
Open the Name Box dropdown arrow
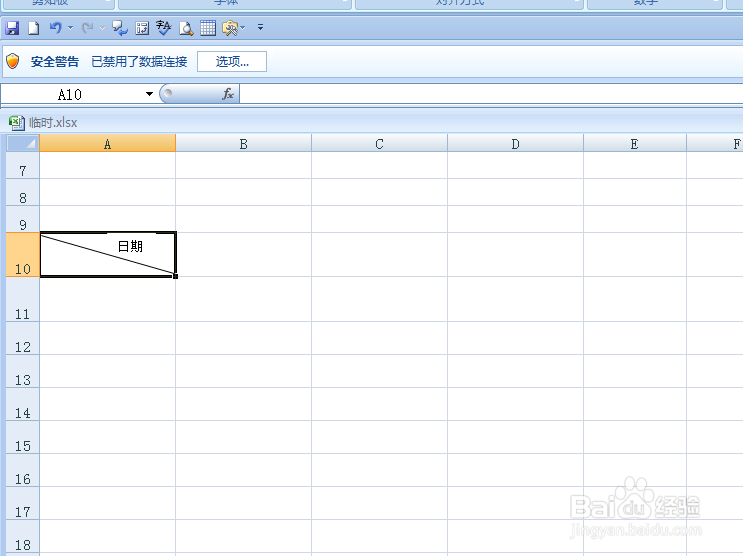(149, 94)
